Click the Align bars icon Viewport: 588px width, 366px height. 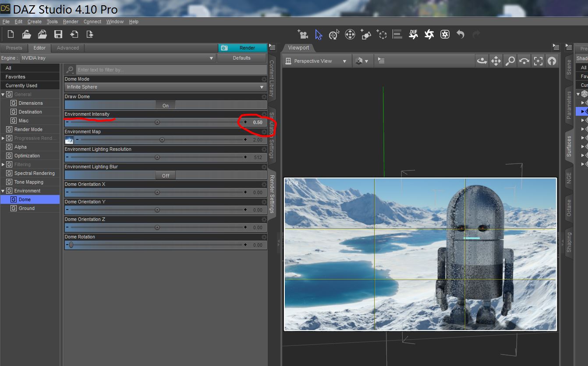point(397,34)
